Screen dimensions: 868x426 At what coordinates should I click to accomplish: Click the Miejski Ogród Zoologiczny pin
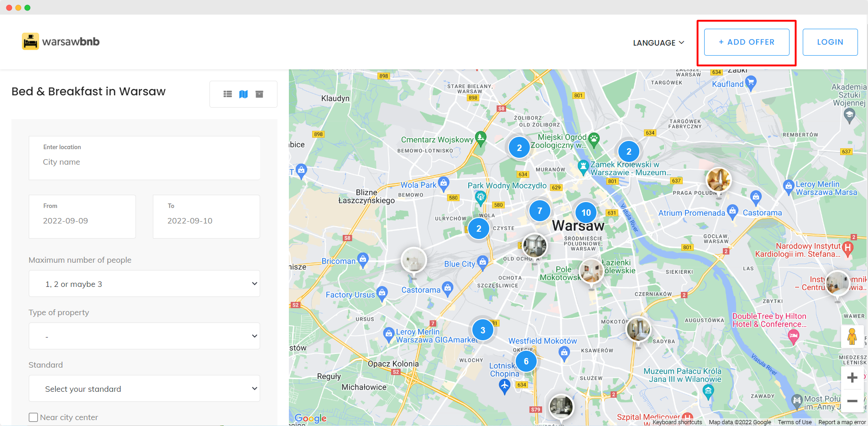click(x=594, y=140)
